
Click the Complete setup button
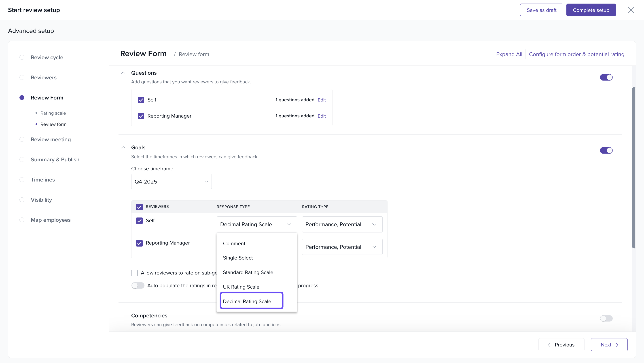tap(591, 10)
